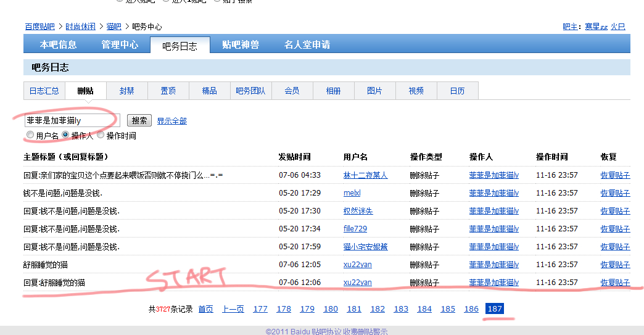Viewport: 644px width, 335px height.
Task: Click current page 187 indicator
Action: pos(495,308)
